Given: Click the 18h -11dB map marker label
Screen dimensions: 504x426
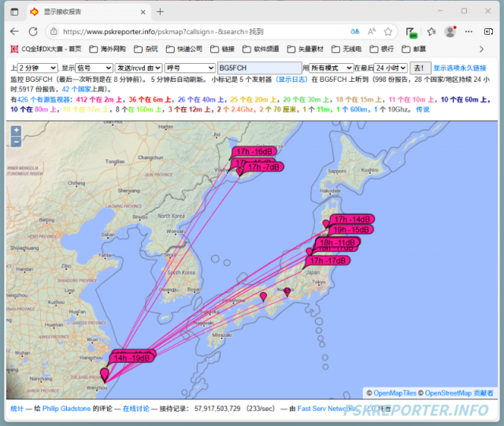Looking at the screenshot, I should click(338, 243).
